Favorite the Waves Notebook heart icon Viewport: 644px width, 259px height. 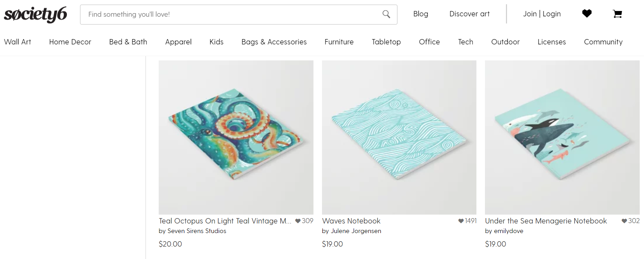coord(460,221)
